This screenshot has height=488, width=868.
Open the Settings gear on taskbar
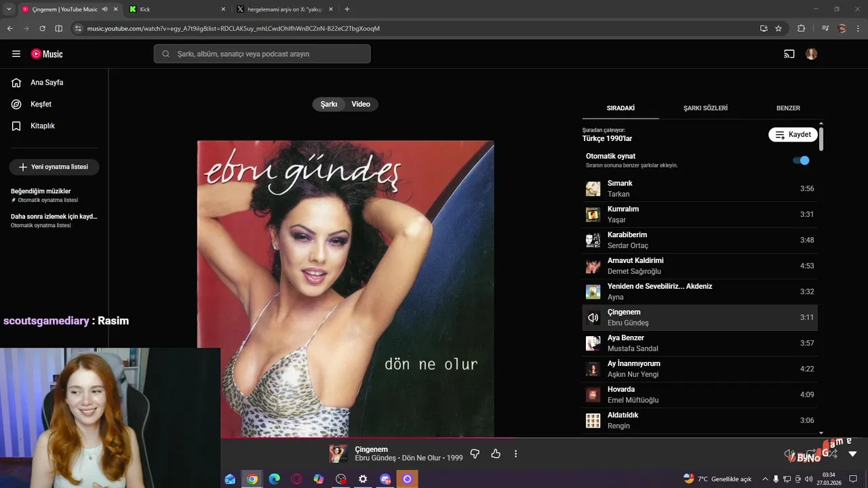pyautogui.click(x=363, y=479)
